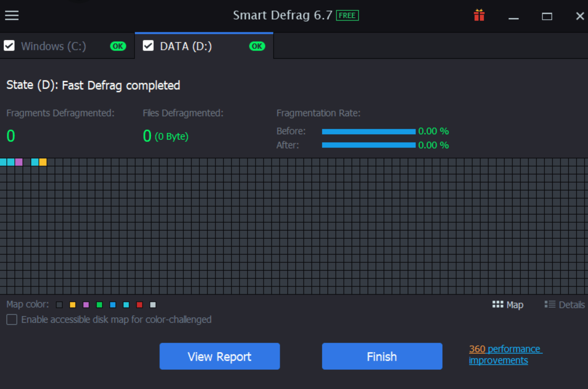Click the red gift promotion icon

tap(479, 15)
